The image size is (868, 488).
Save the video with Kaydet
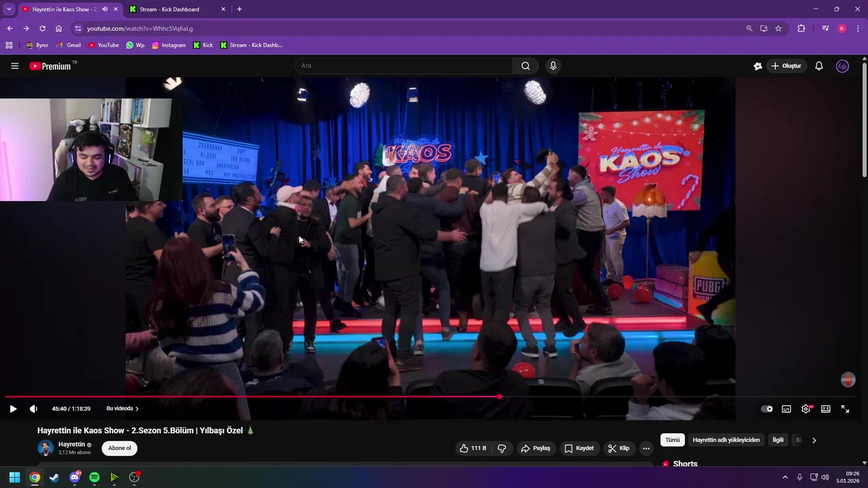coord(579,448)
